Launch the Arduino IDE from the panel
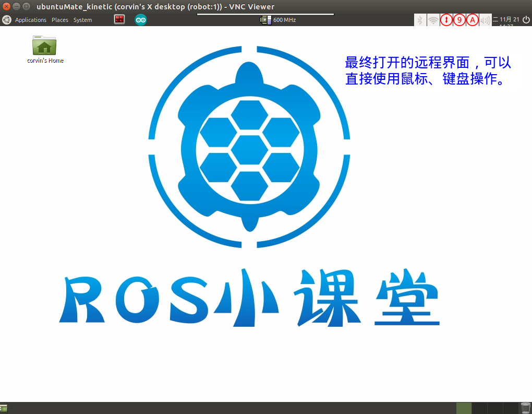Image resolution: width=532 pixels, height=414 pixels. 140,20
